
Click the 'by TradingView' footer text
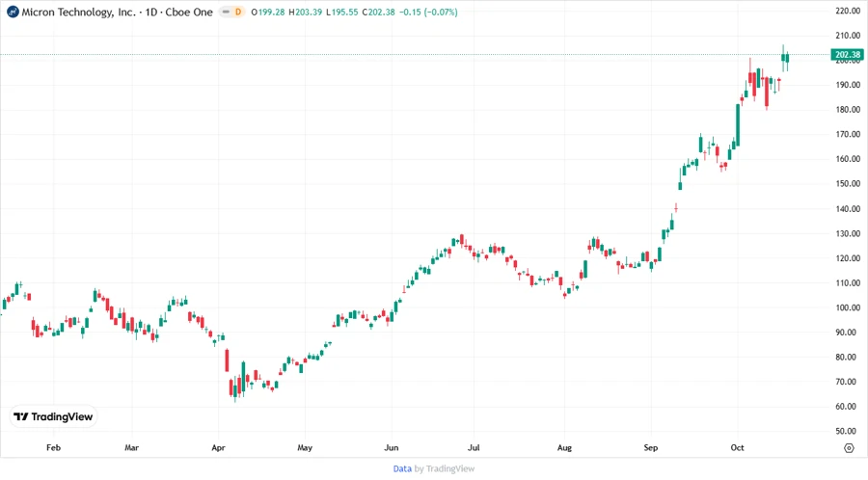pyautogui.click(x=445, y=468)
